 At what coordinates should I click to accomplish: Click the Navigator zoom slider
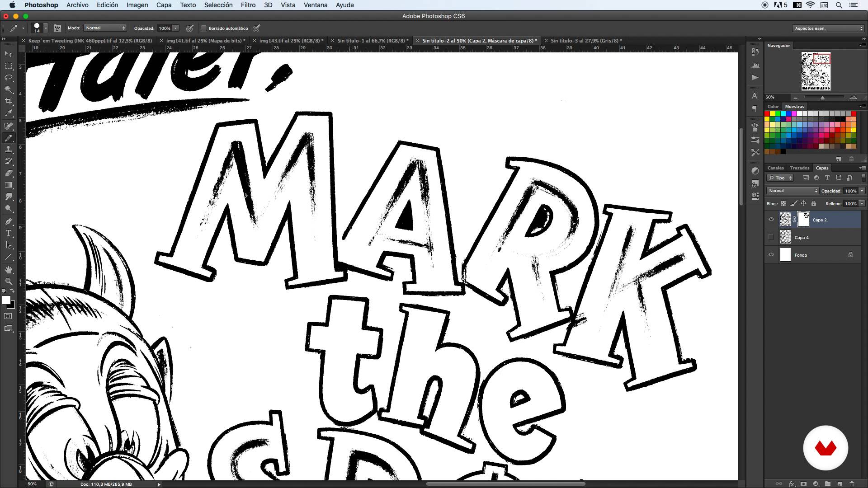[822, 98]
